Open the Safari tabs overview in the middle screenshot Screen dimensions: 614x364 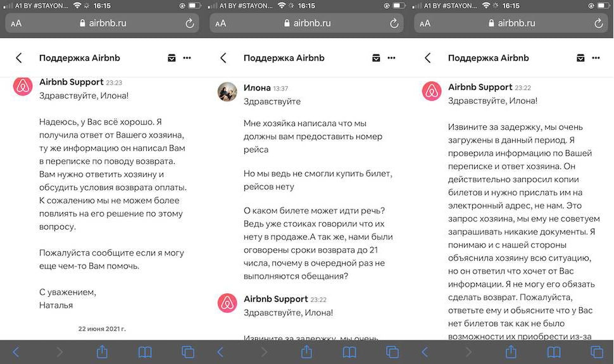[392, 352]
